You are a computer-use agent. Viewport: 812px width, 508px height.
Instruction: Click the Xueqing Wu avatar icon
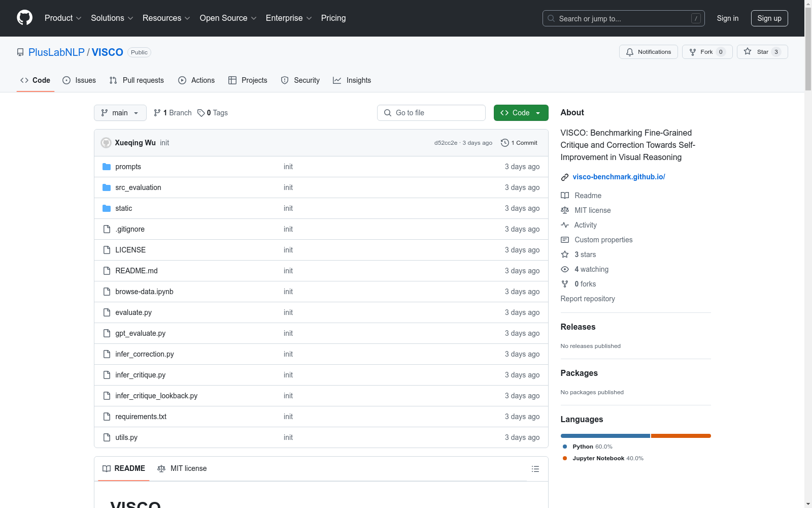tap(106, 143)
